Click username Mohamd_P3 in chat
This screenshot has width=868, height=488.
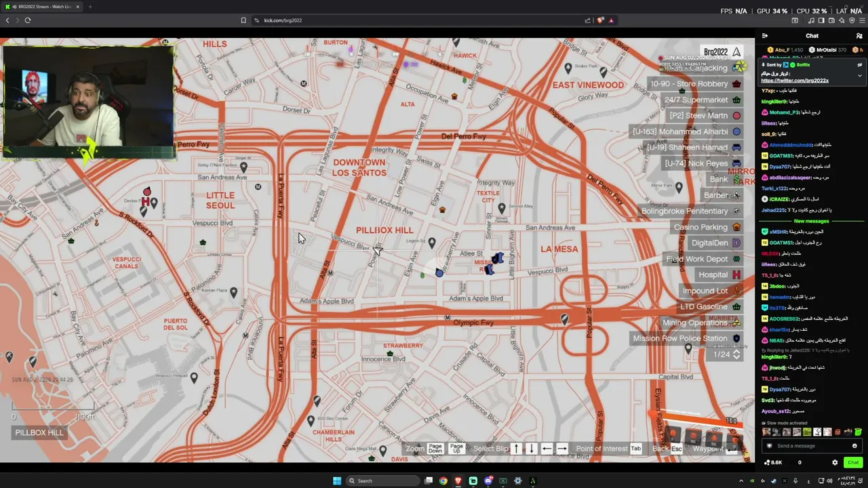(785, 113)
